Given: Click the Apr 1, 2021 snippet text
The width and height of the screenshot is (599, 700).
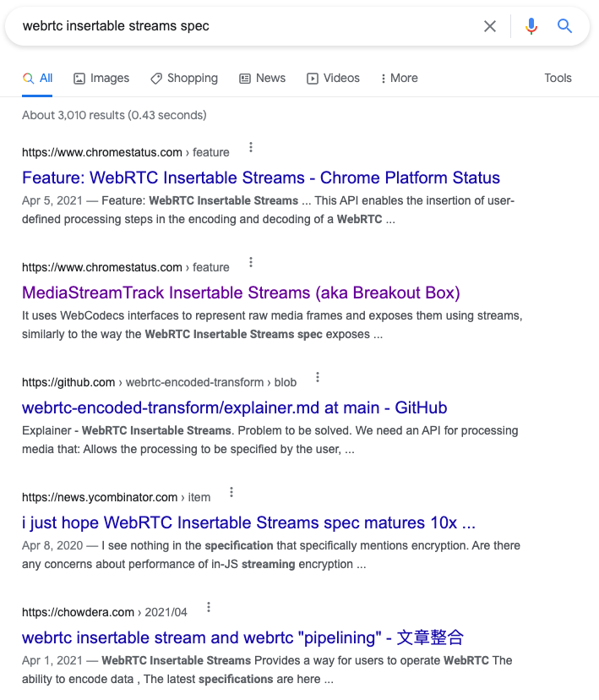Looking at the screenshot, I should click(267, 670).
